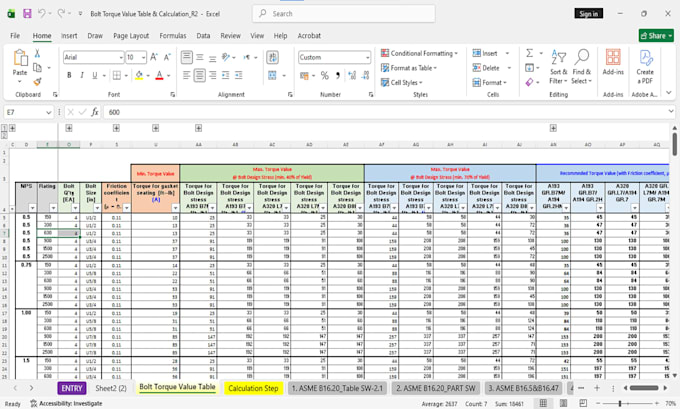The image size is (680, 409).
Task: Click the formula bar showing 600
Action: pos(388,112)
